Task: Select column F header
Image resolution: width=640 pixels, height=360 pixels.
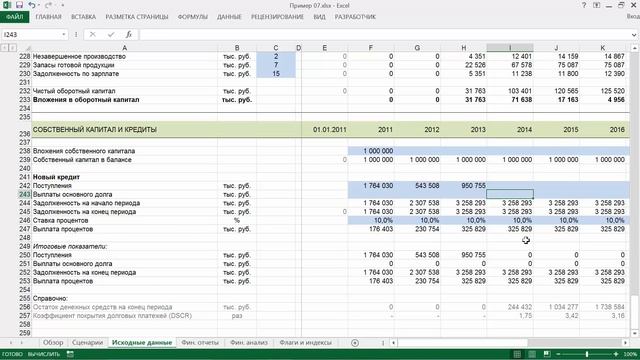Action: pos(371,48)
